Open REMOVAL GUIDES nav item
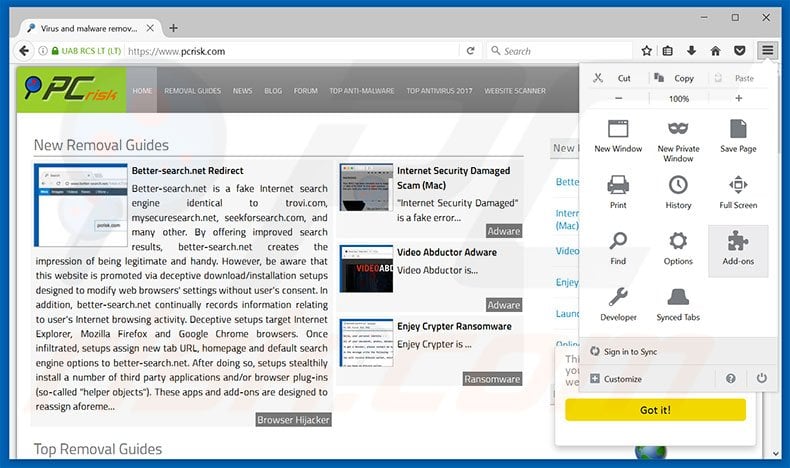The height and width of the screenshot is (468, 790). tap(192, 91)
